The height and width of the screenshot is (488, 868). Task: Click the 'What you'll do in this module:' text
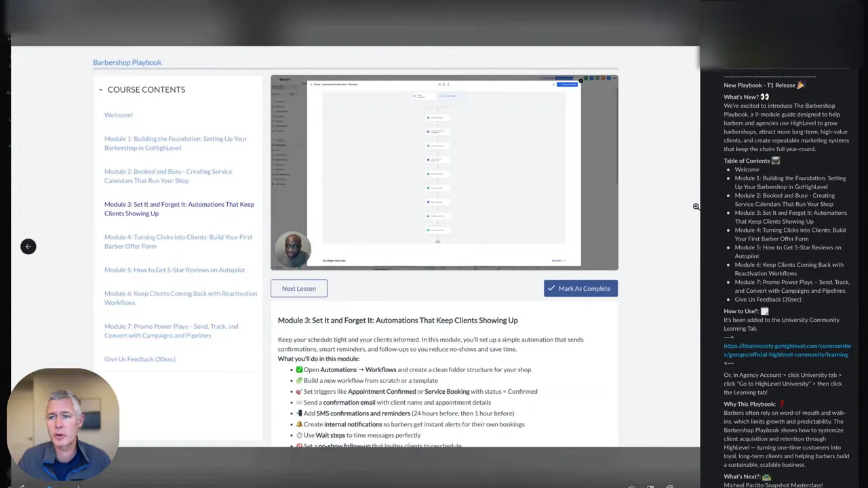[319, 359]
